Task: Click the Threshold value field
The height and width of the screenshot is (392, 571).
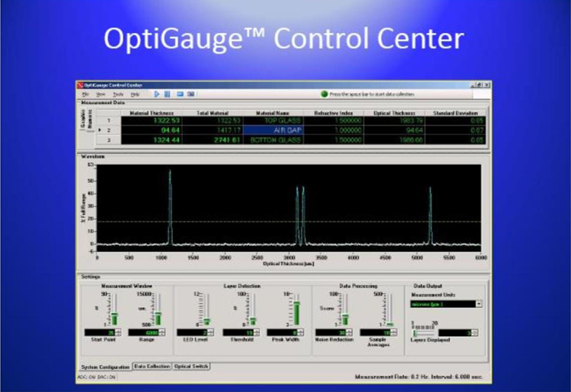Action: [238, 332]
